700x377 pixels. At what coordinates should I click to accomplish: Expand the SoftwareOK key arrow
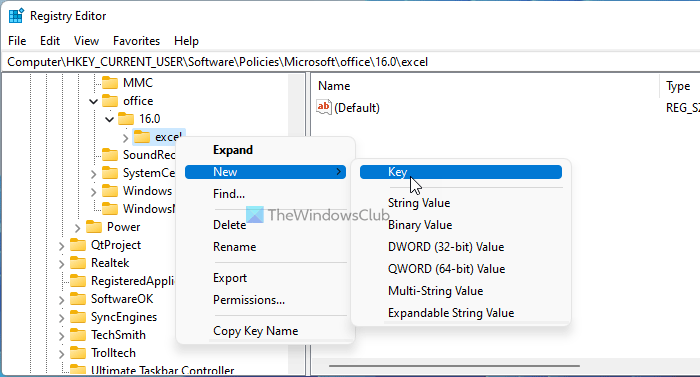61,300
